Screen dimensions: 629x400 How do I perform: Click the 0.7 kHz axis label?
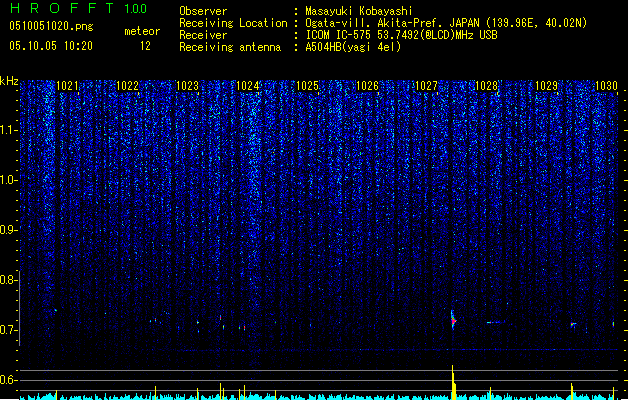[8, 330]
